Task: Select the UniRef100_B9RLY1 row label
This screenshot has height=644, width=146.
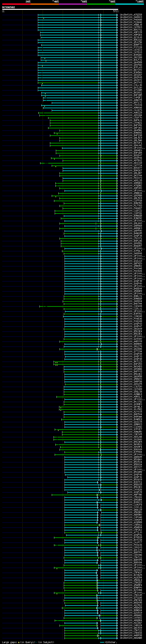Action: pyautogui.click(x=131, y=296)
